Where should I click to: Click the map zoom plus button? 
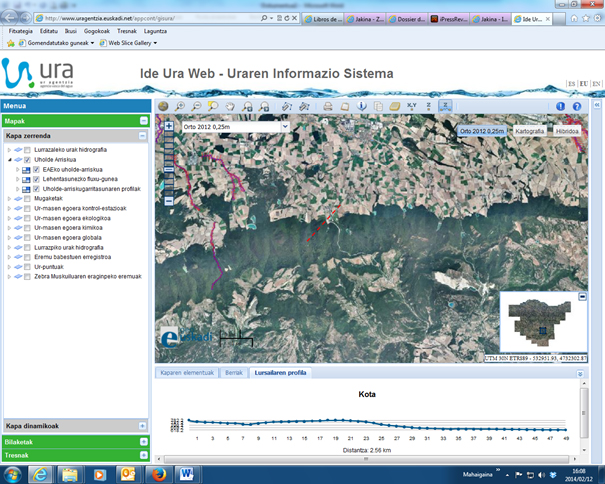pos(169,127)
